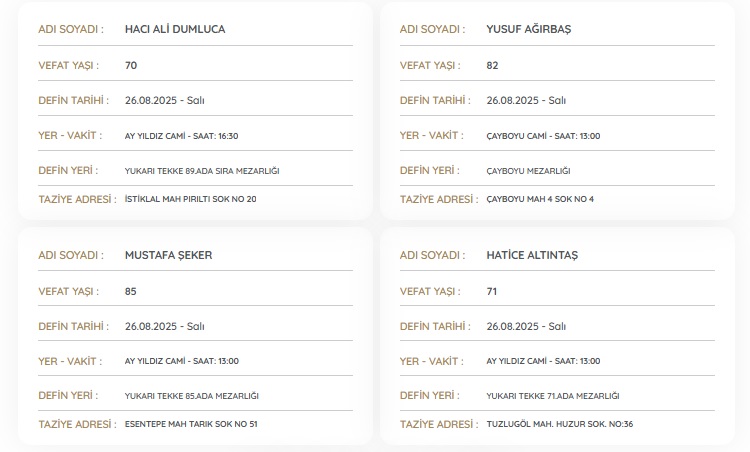Select Yukarı Tekke 89.Ada Sıra Mezarlığı text
Image resolution: width=750 pixels, height=452 pixels.
point(202,171)
